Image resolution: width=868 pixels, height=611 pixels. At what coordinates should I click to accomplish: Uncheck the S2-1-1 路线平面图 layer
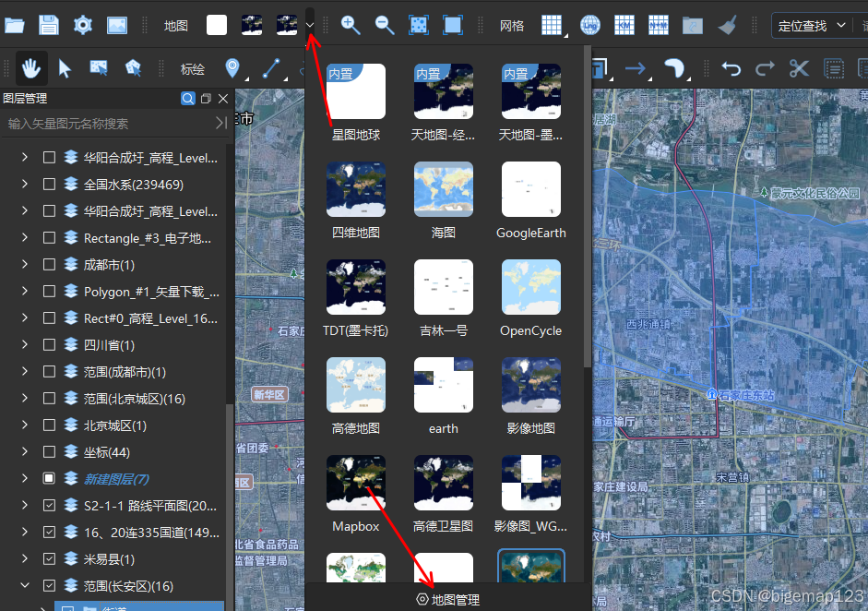pos(49,505)
